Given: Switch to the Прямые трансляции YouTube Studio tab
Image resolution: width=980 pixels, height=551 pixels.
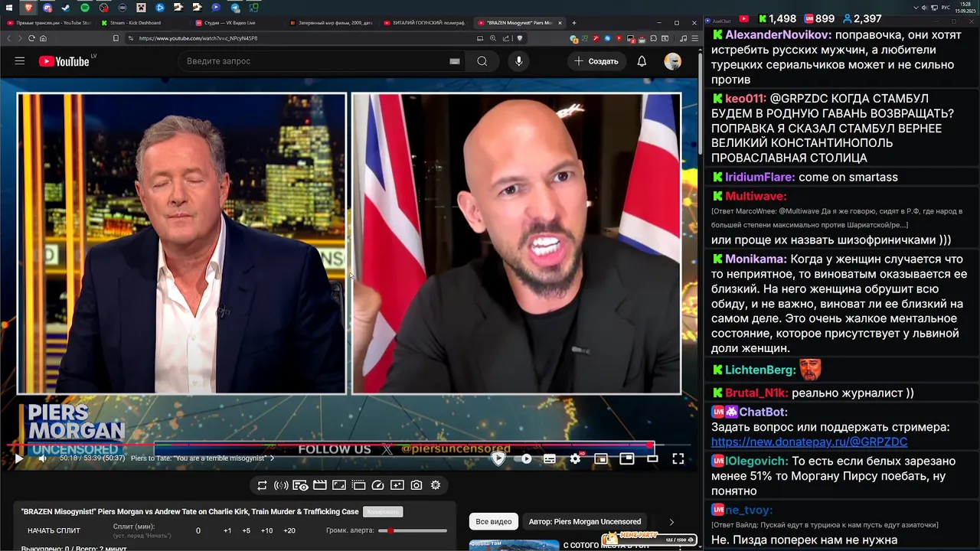Looking at the screenshot, I should pos(50,23).
